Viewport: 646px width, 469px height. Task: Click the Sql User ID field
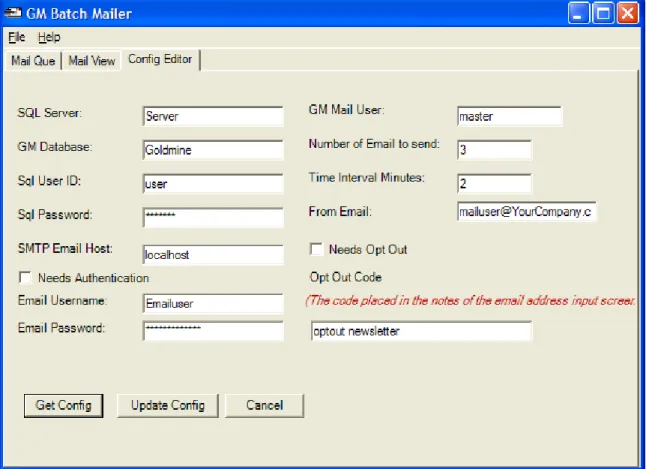click(213, 184)
